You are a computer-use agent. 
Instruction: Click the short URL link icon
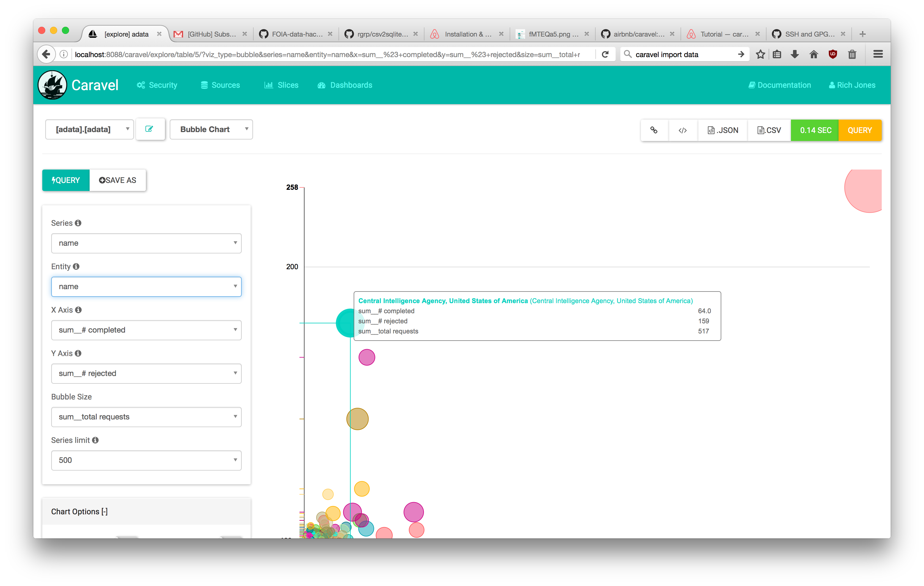pyautogui.click(x=654, y=130)
